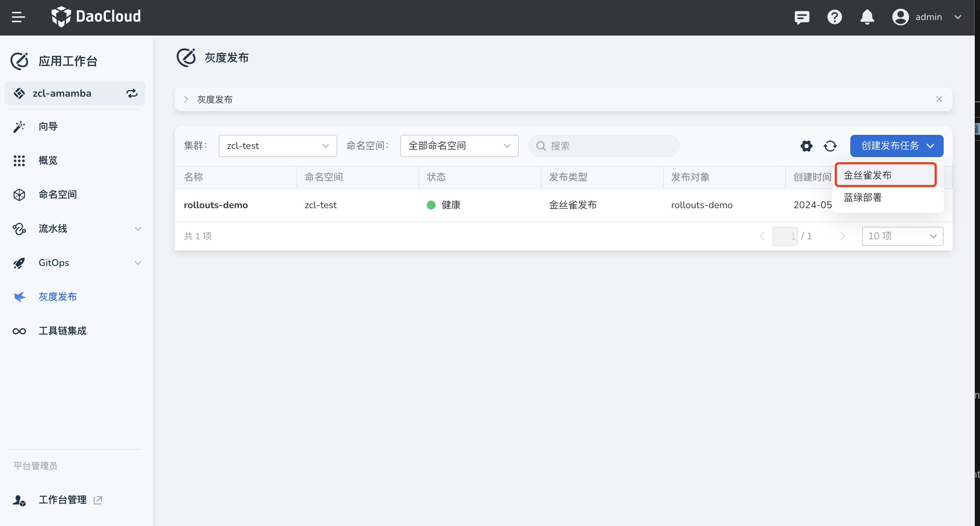
Task: Switch workspace via zcl-amamba swap icon
Action: coord(132,93)
